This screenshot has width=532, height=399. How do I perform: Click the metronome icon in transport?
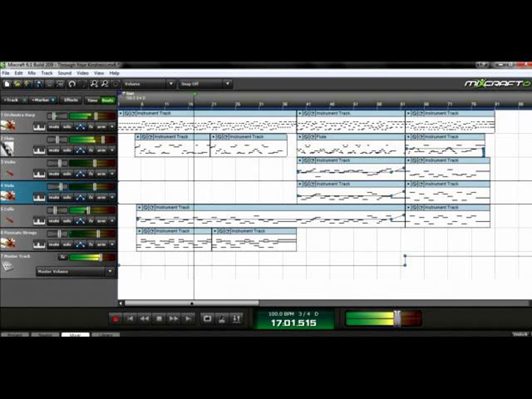tap(222, 319)
